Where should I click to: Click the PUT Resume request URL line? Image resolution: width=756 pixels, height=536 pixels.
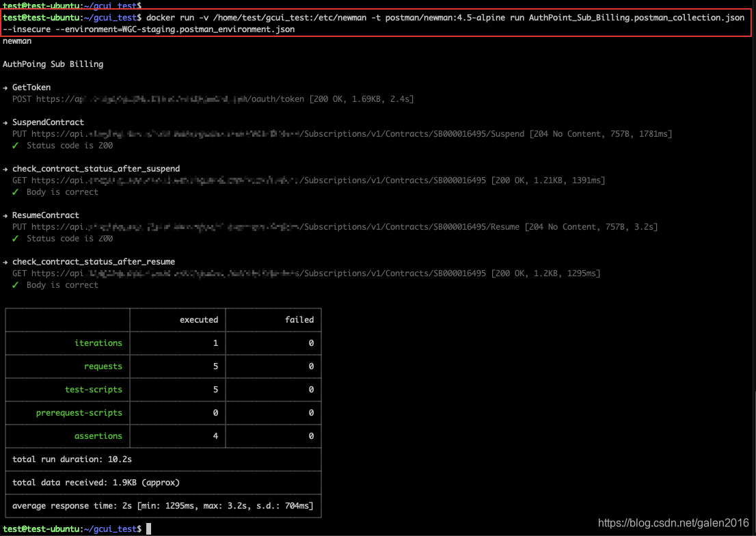pos(335,227)
